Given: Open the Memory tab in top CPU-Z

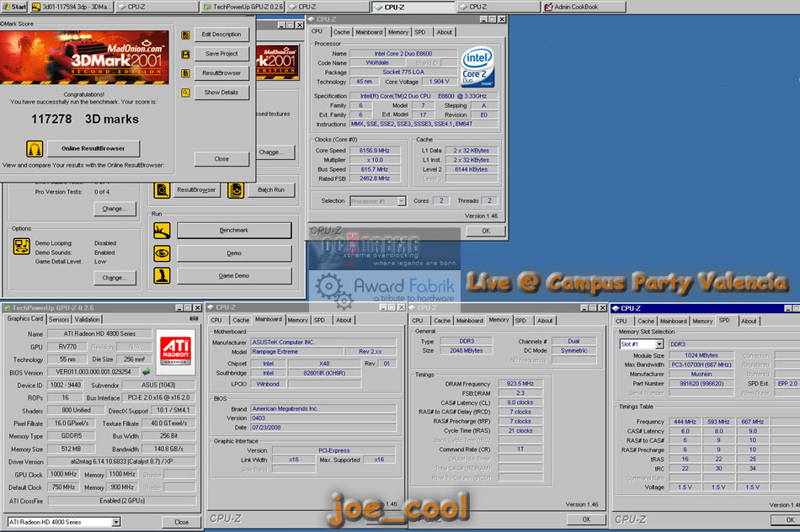Looking at the screenshot, I should (x=398, y=32).
